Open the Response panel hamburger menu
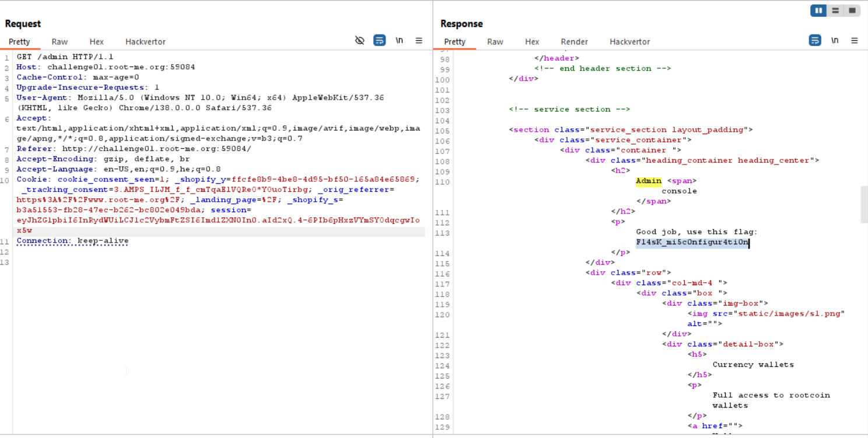The image size is (868, 438). pyautogui.click(x=855, y=40)
